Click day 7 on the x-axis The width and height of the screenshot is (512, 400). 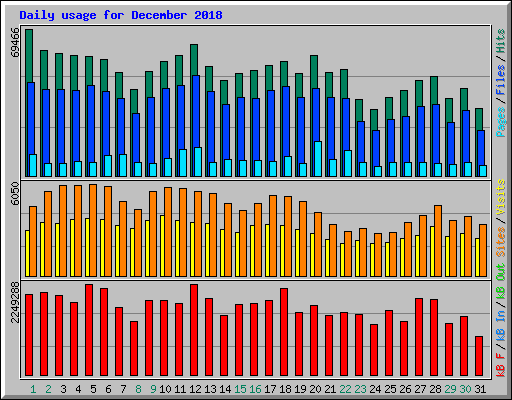(123, 389)
